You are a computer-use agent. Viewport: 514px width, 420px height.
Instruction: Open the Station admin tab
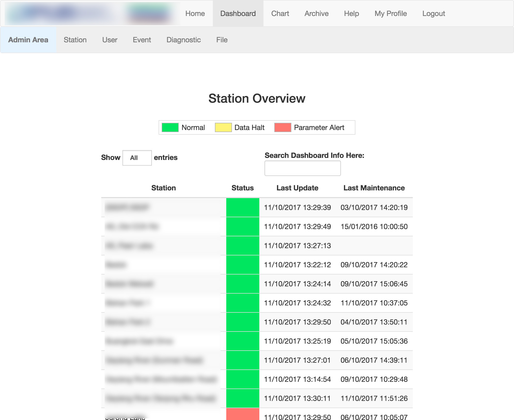click(x=75, y=40)
